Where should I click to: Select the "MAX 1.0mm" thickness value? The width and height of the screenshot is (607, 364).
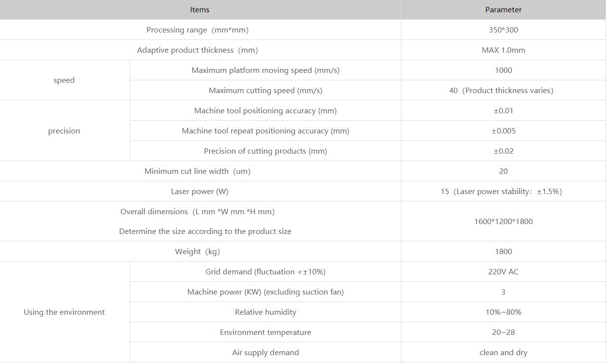[x=503, y=50]
